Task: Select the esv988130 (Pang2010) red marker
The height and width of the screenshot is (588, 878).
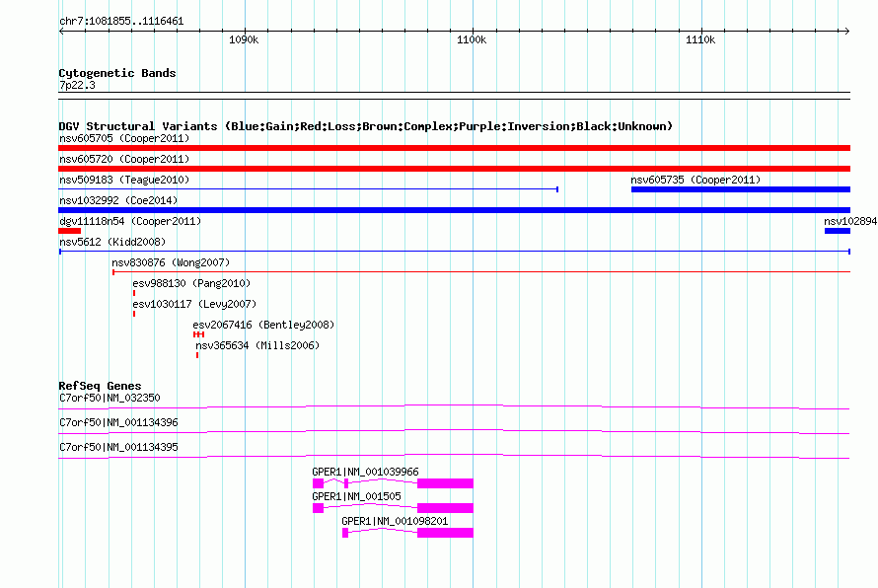Action: [134, 293]
